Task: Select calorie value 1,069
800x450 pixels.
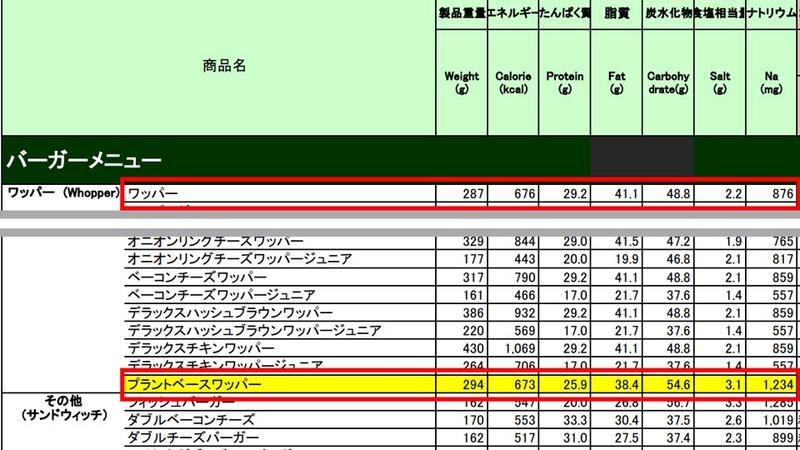Action: pos(520,348)
